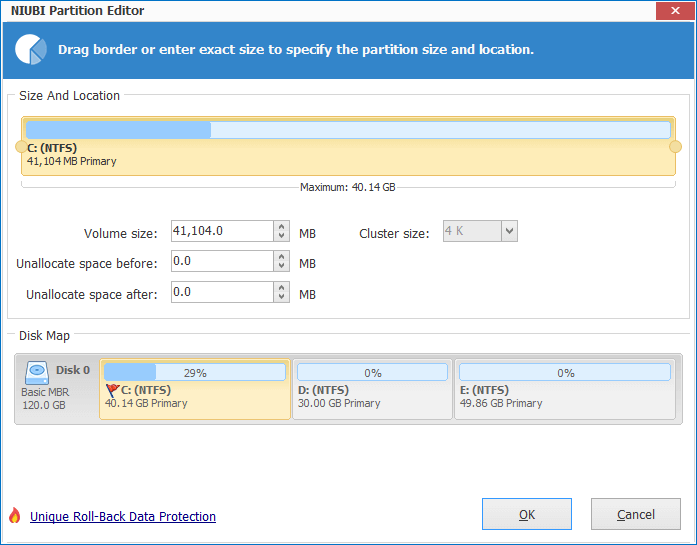This screenshot has width=697, height=545.
Task: Close the NIUBI Partition Editor window
Action: [675, 11]
